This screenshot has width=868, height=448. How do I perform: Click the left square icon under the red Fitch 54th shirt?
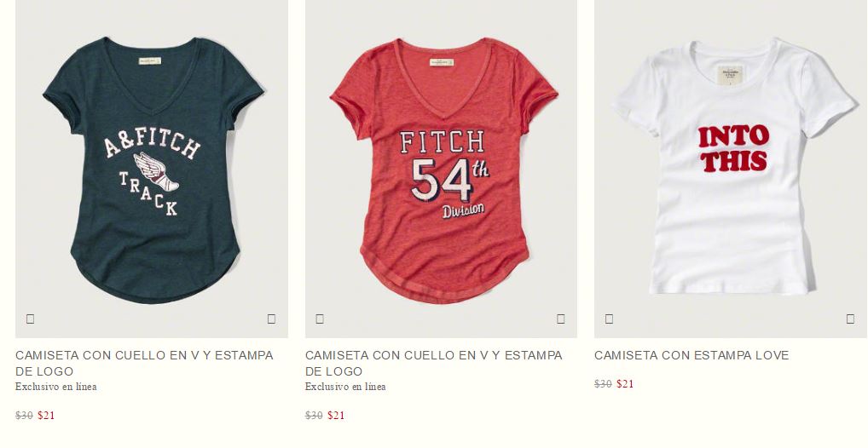pos(320,319)
